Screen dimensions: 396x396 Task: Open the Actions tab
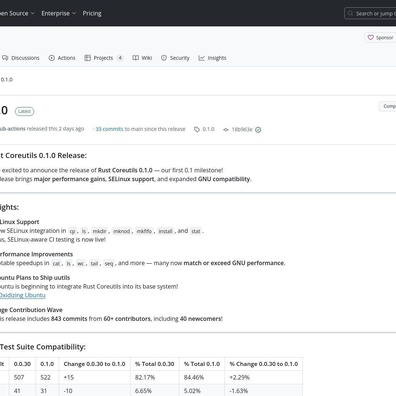pos(62,58)
